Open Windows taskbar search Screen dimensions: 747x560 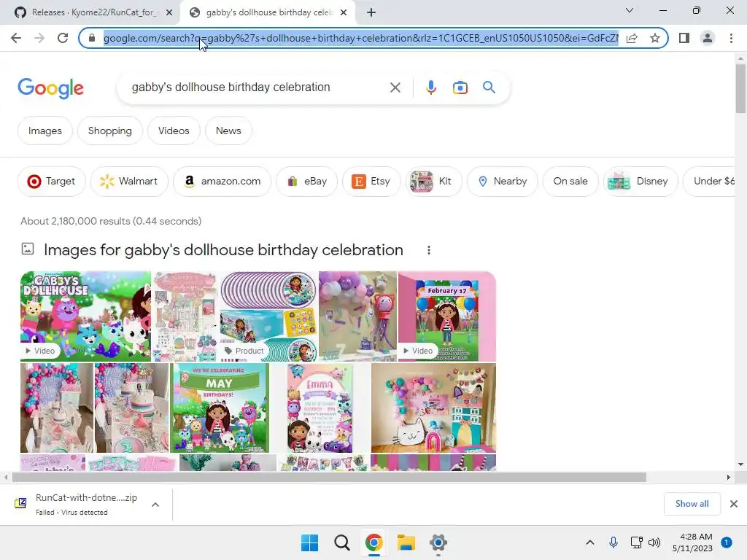coord(342,542)
